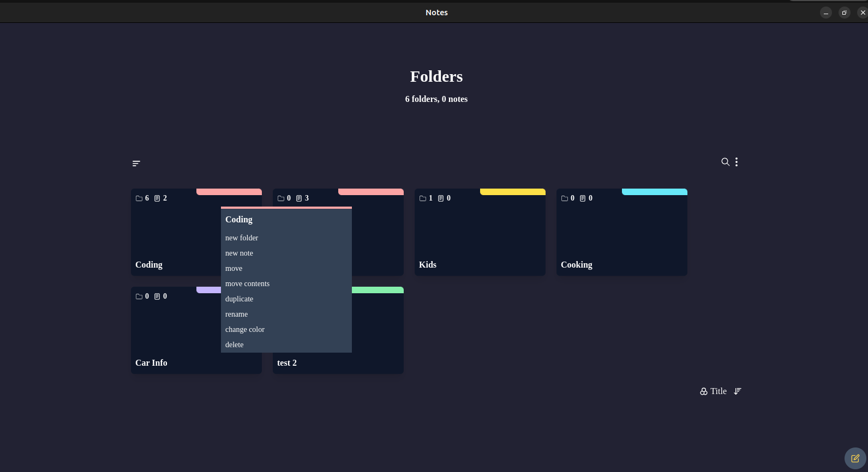The height and width of the screenshot is (472, 868).
Task: Open the three-dot options menu
Action: pyautogui.click(x=737, y=162)
